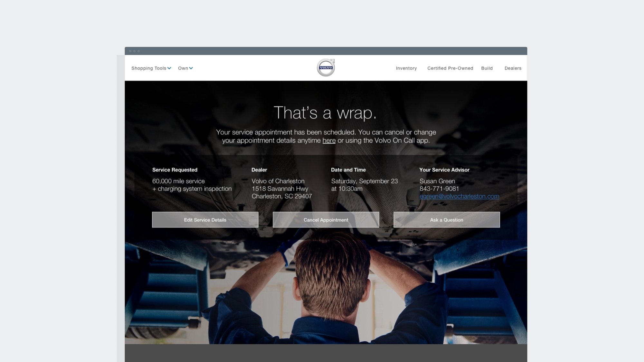Viewport: 644px width, 362px height.
Task: Click the 'Service Requested' column heading
Action: click(x=175, y=170)
